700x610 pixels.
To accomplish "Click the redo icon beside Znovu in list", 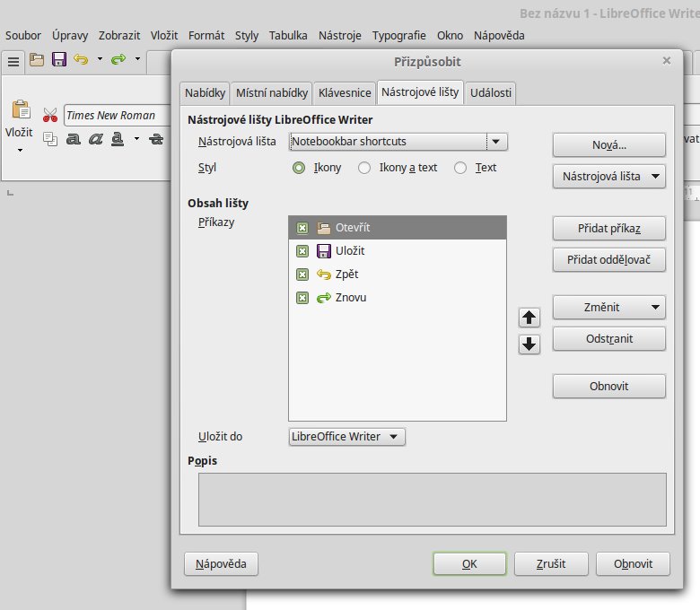I will point(324,298).
